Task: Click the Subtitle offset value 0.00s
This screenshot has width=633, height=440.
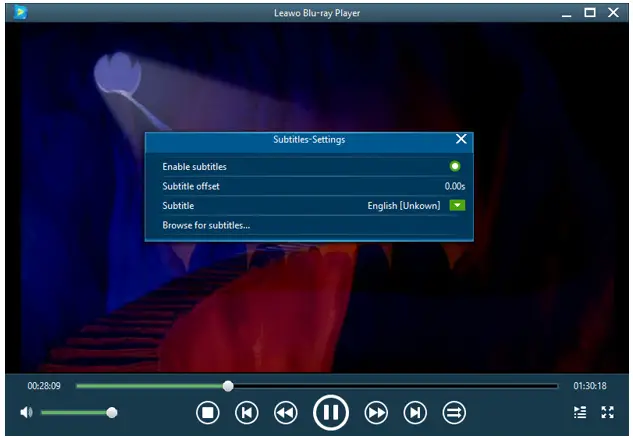Action: pos(455,186)
